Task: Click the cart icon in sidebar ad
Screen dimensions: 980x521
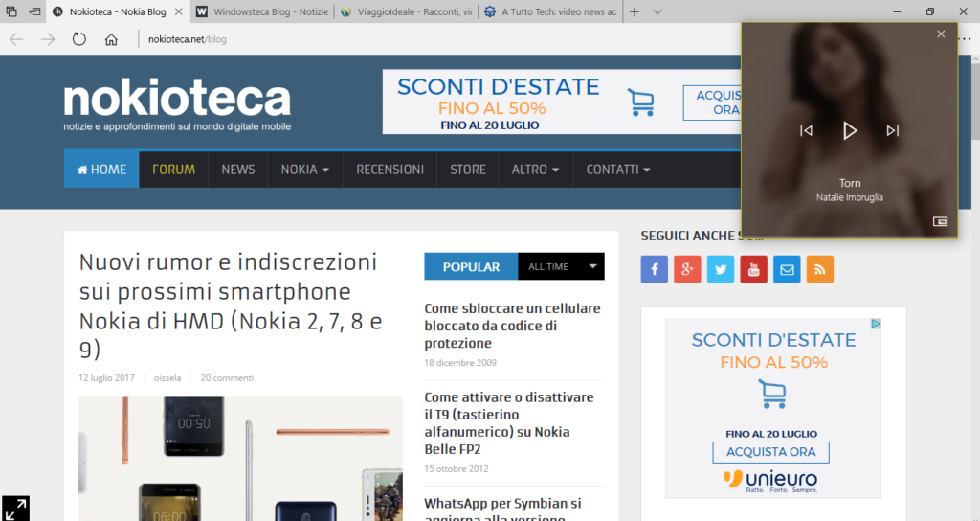Action: click(772, 394)
